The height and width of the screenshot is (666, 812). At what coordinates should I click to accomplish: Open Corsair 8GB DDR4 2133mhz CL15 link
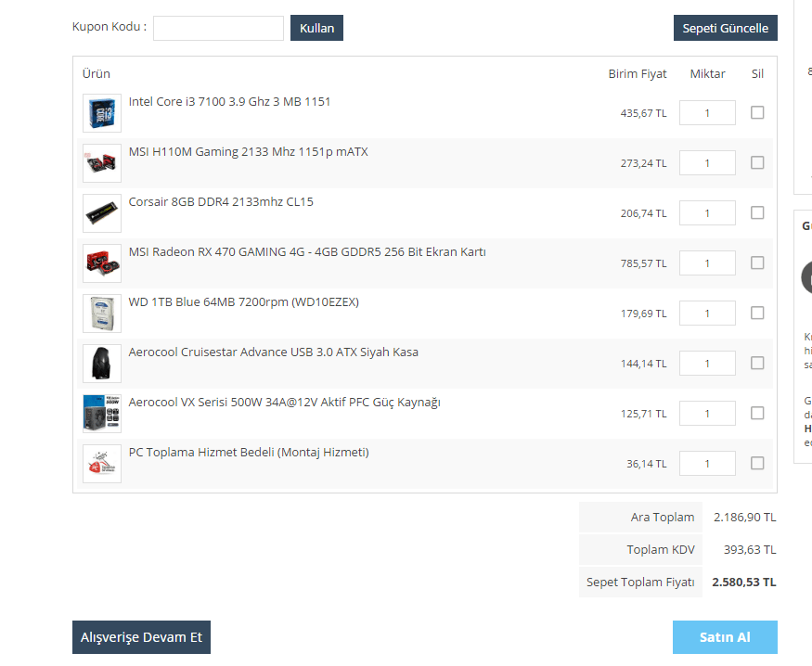[x=221, y=202]
